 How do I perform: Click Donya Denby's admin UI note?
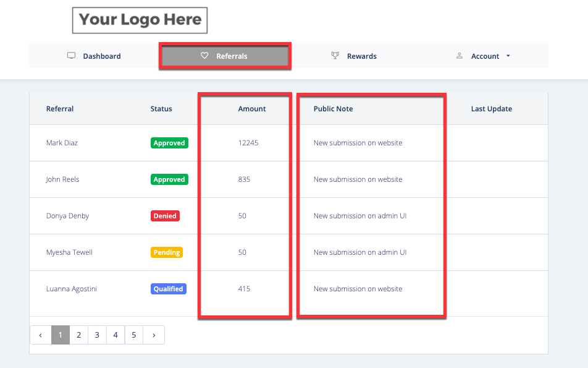(360, 216)
